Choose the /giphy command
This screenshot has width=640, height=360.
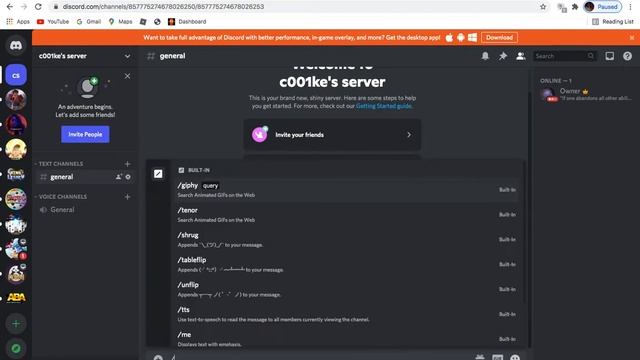(x=347, y=190)
